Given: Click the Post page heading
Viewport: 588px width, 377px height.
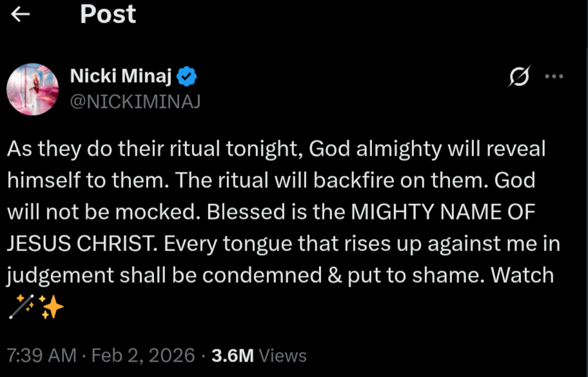Looking at the screenshot, I should click(x=108, y=15).
